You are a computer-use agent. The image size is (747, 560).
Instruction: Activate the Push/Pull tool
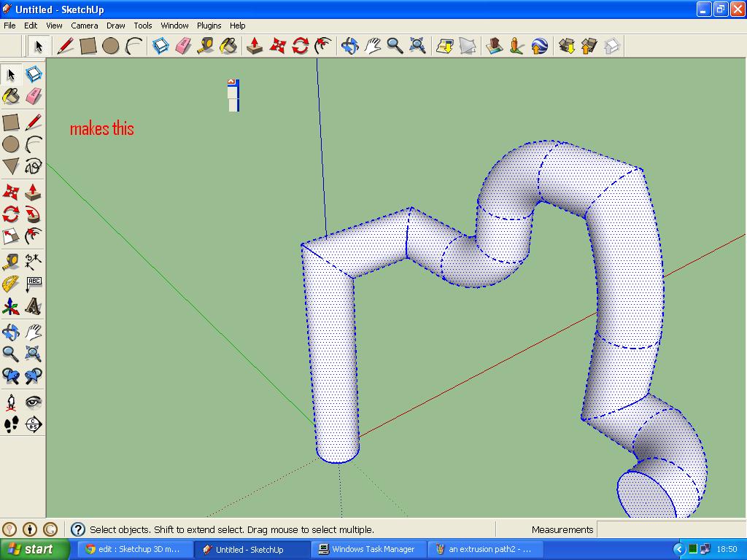click(254, 45)
